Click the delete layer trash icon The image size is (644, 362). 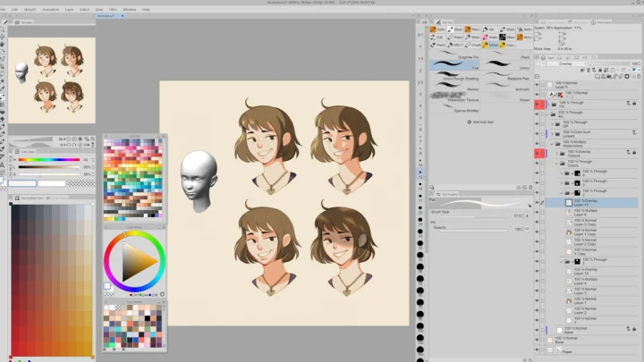[x=639, y=76]
